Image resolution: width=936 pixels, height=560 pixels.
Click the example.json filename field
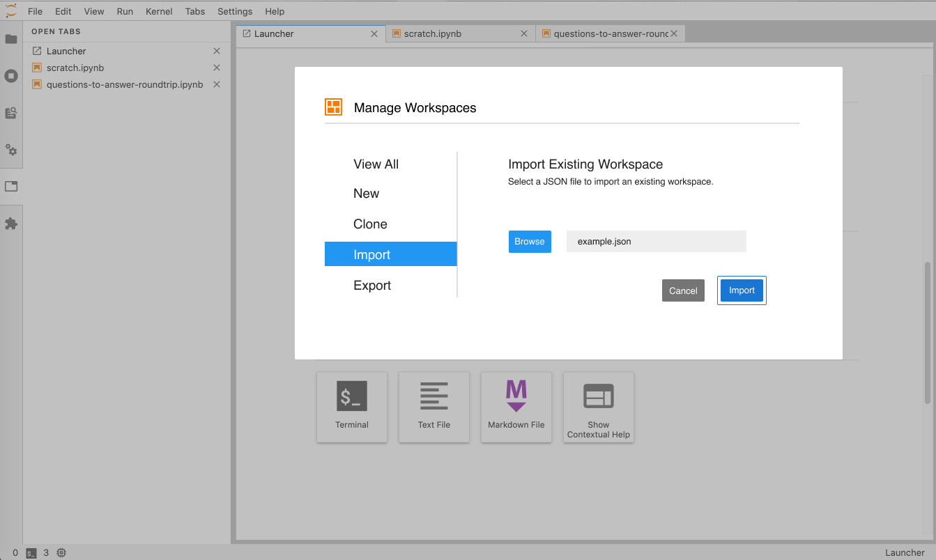656,241
